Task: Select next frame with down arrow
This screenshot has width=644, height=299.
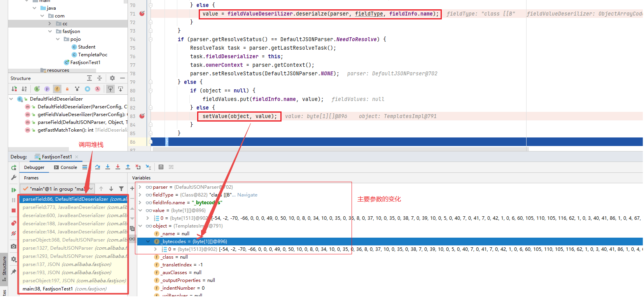Action: pyautogui.click(x=111, y=189)
